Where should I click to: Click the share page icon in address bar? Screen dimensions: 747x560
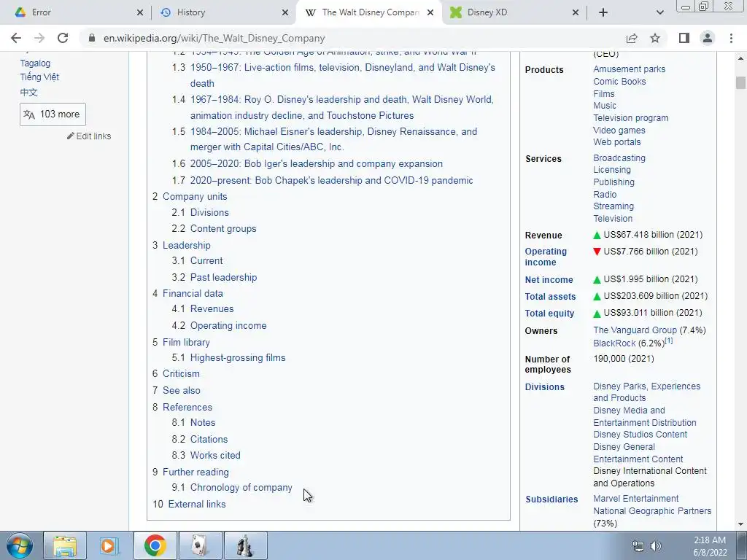point(632,38)
